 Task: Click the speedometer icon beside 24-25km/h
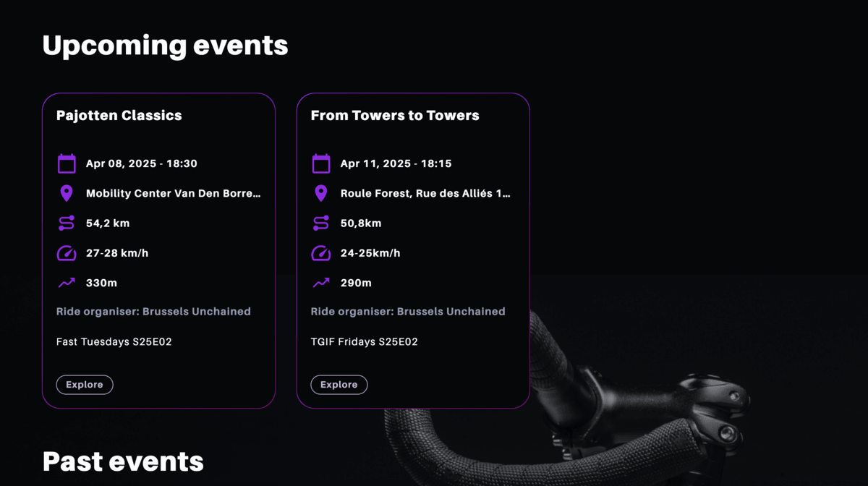321,253
